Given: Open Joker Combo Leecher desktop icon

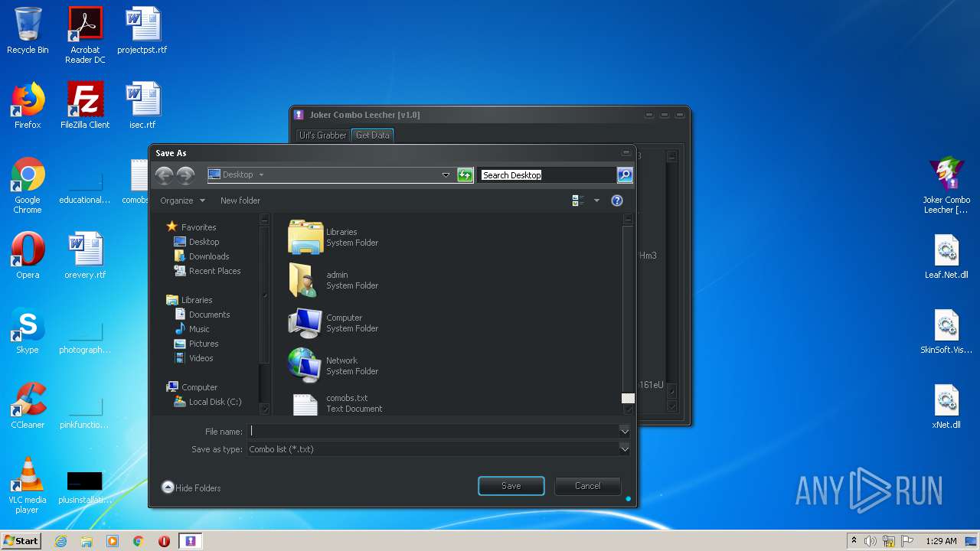Looking at the screenshot, I should pyautogui.click(x=946, y=185).
